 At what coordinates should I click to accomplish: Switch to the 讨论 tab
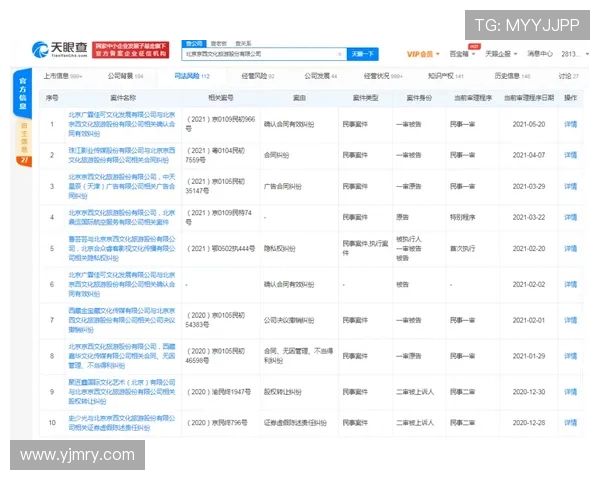[568, 76]
